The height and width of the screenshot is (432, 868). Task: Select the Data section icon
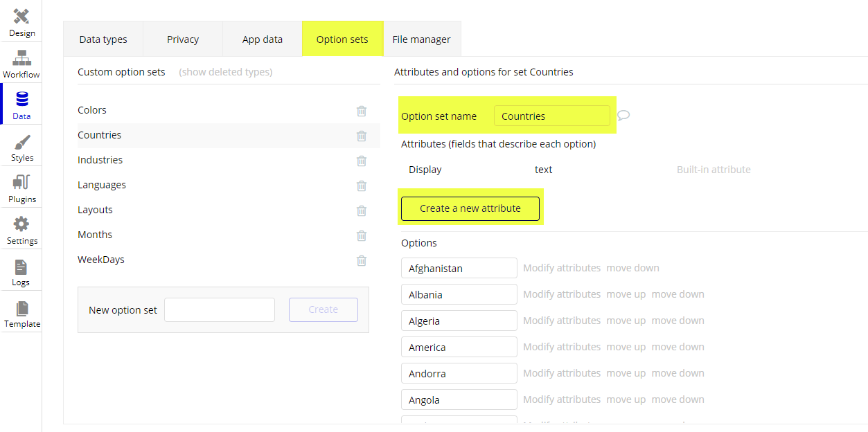click(21, 104)
